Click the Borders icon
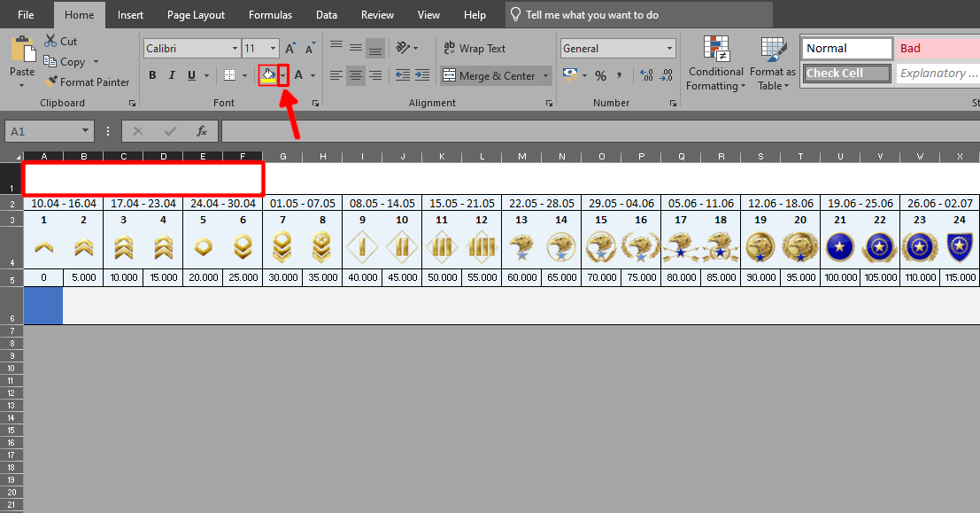 point(229,75)
